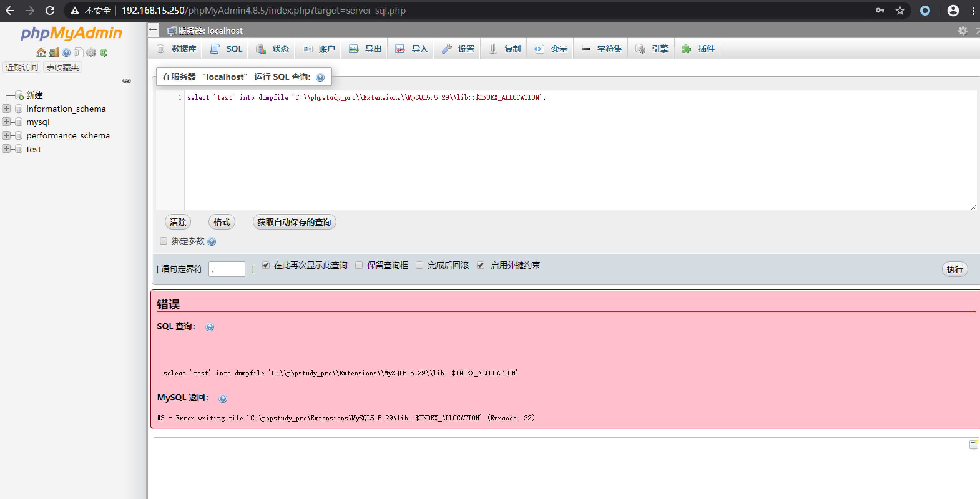This screenshot has height=499, width=980.
Task: Click the phpMyAdmin logo
Action: 71,33
